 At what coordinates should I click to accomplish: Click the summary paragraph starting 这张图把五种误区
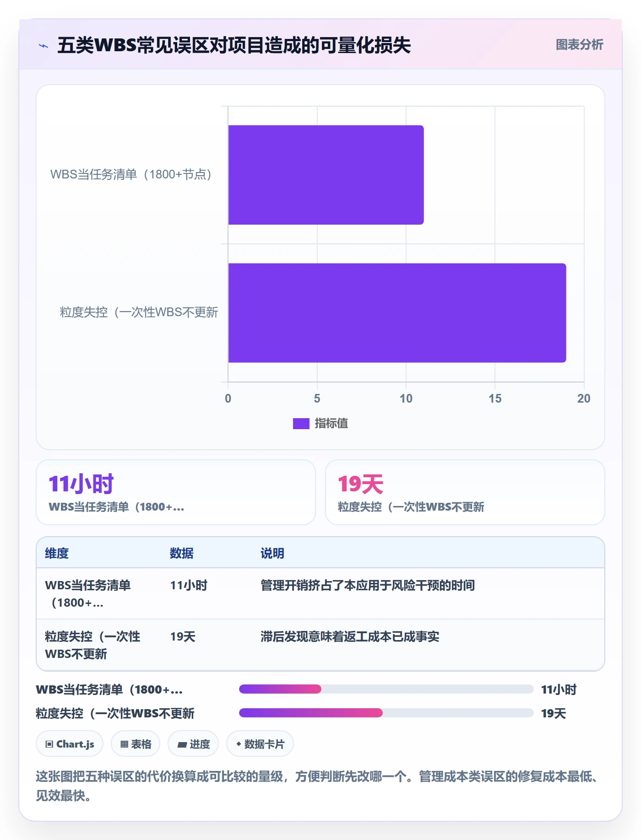(x=317, y=786)
